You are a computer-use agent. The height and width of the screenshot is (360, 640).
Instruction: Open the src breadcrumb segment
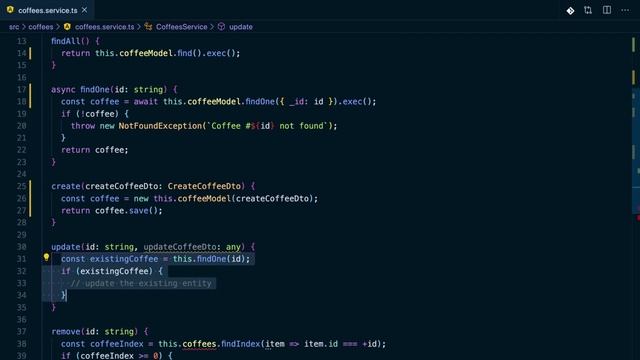tap(14, 27)
